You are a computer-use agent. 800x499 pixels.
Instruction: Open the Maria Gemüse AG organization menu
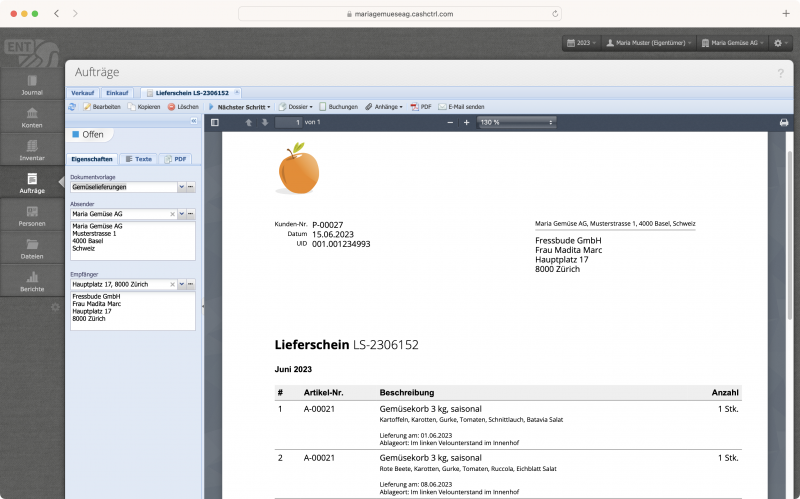tap(732, 43)
